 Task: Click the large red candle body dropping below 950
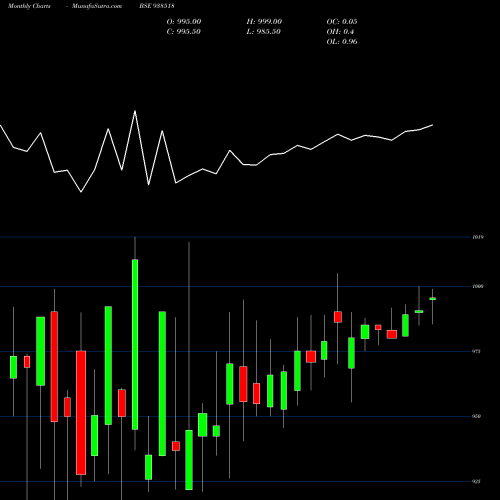pos(81,413)
